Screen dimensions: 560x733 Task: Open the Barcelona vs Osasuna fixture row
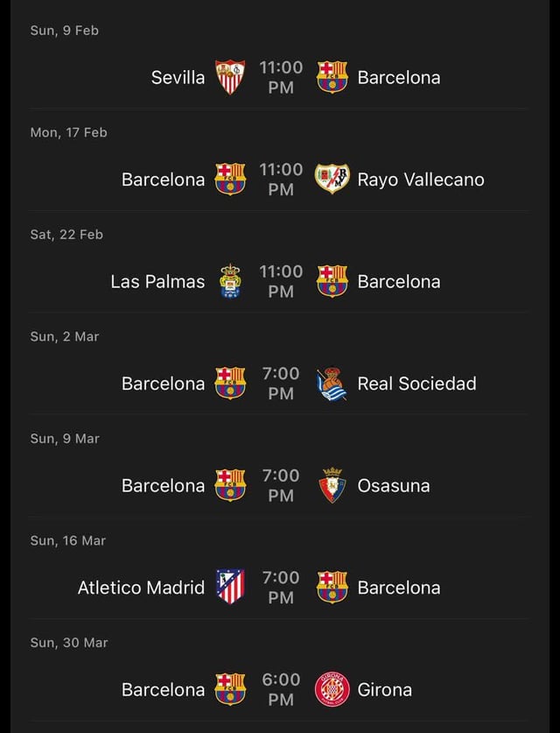[280, 485]
